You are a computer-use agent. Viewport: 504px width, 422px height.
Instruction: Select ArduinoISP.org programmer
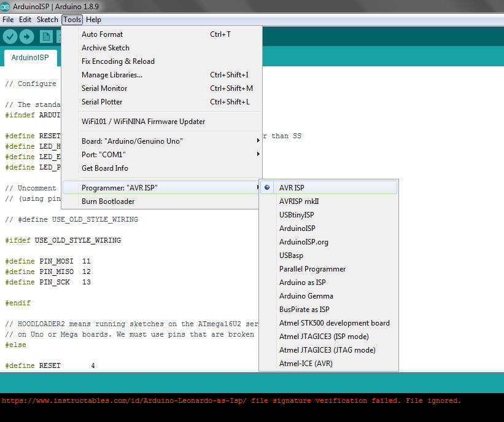[328, 242]
